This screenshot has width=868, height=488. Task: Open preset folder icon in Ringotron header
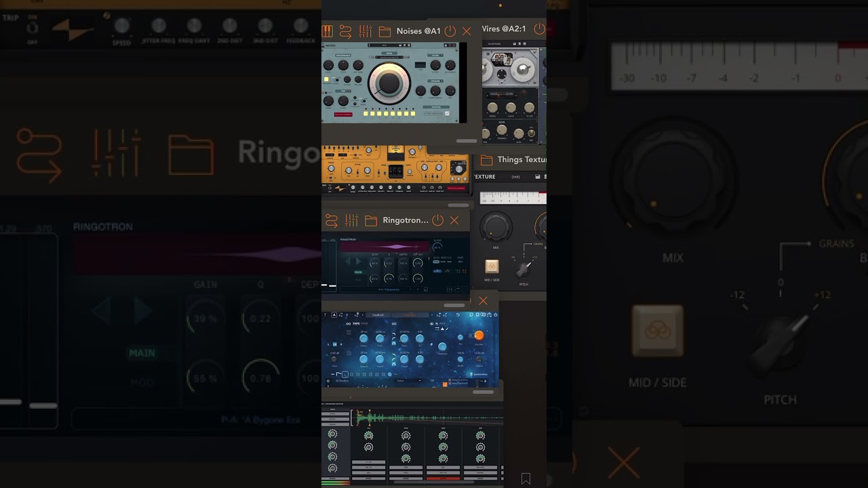click(x=370, y=220)
